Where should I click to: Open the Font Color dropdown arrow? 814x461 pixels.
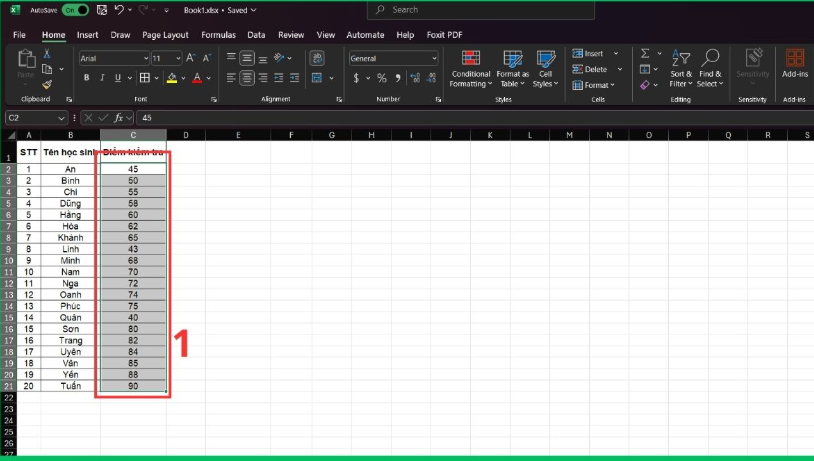click(x=209, y=78)
